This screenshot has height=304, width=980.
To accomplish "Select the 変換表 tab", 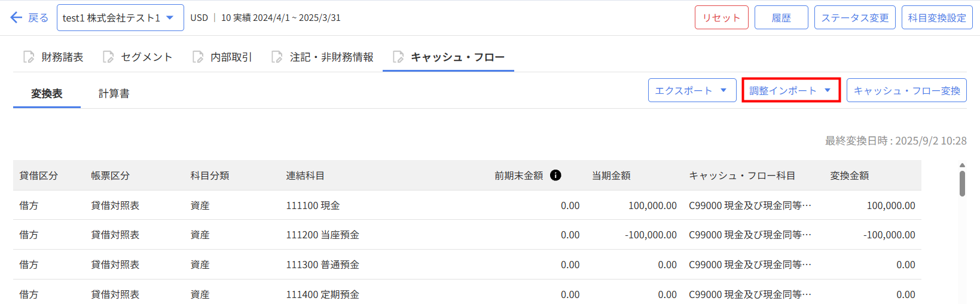I will 47,94.
